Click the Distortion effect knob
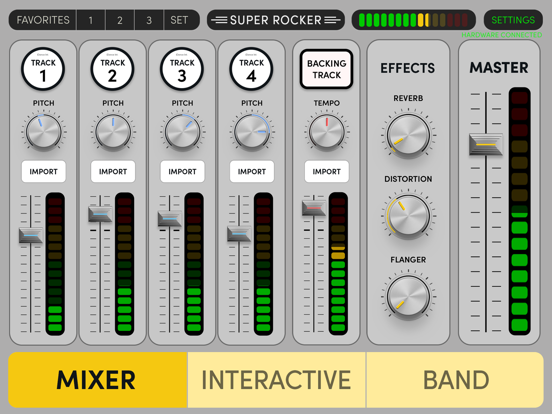The image size is (552, 414). tap(408, 216)
